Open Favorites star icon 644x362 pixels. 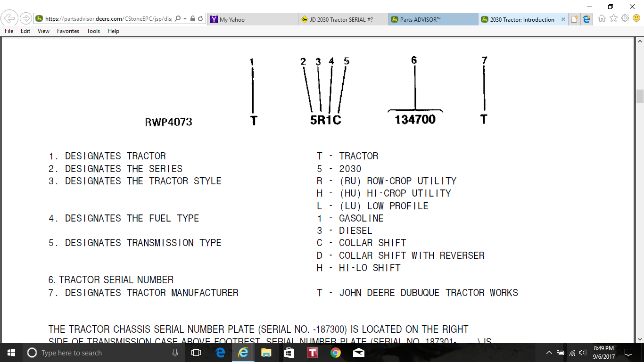(x=613, y=18)
